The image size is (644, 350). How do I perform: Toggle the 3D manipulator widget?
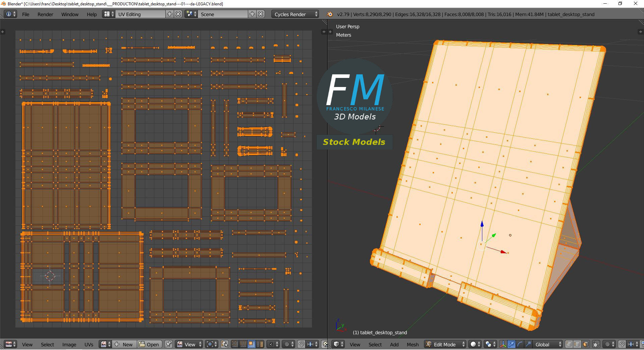click(503, 344)
